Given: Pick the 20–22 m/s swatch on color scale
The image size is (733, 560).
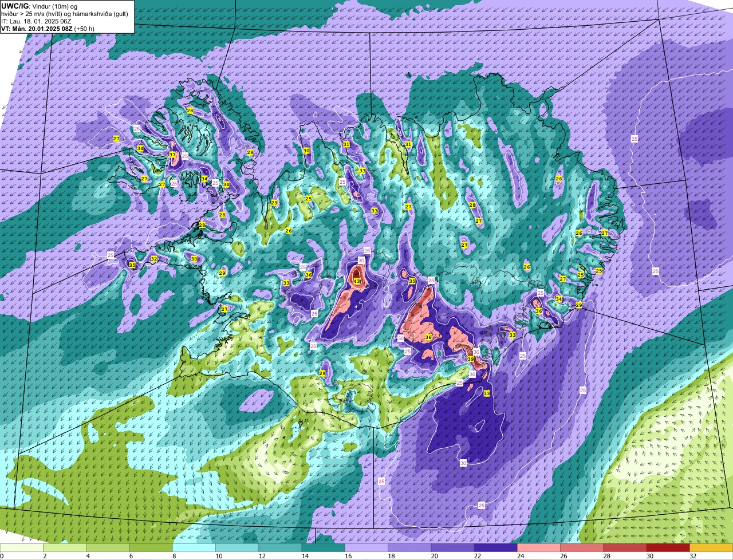Looking at the screenshot, I should pyautogui.click(x=452, y=548).
